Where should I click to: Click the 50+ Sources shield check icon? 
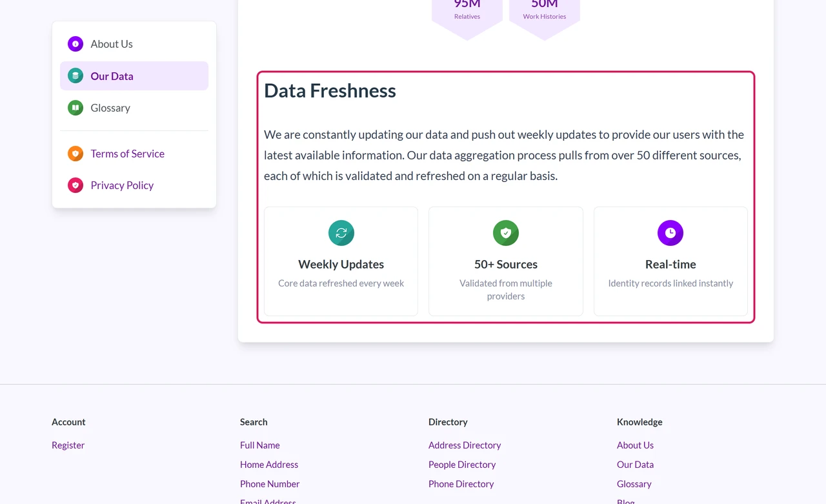[x=506, y=233]
